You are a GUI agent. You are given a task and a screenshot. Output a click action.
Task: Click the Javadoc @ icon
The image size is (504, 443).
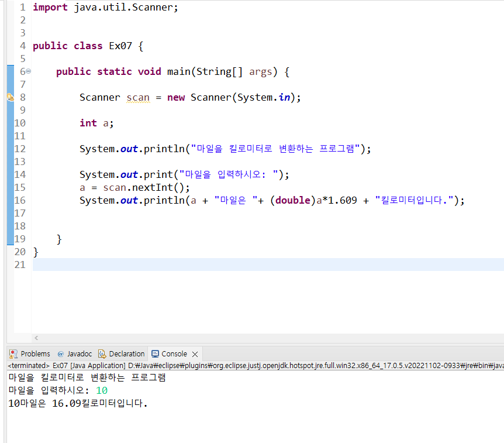pyautogui.click(x=60, y=354)
